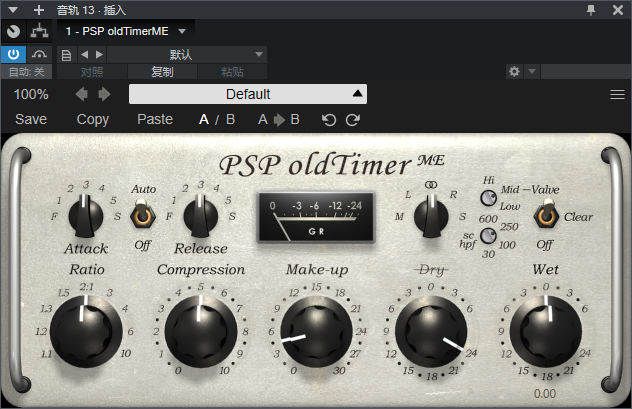Click the Ratio knob

pos(86,331)
